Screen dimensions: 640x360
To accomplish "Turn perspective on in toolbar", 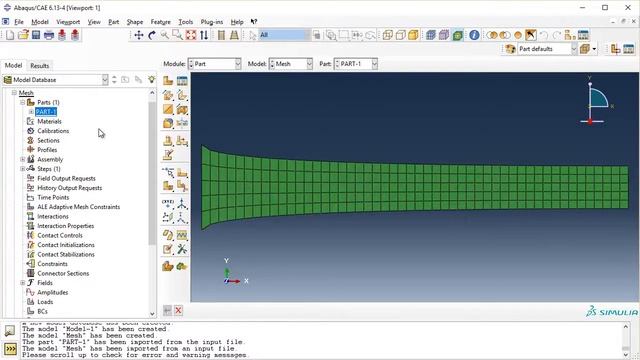I will pos(234,35).
